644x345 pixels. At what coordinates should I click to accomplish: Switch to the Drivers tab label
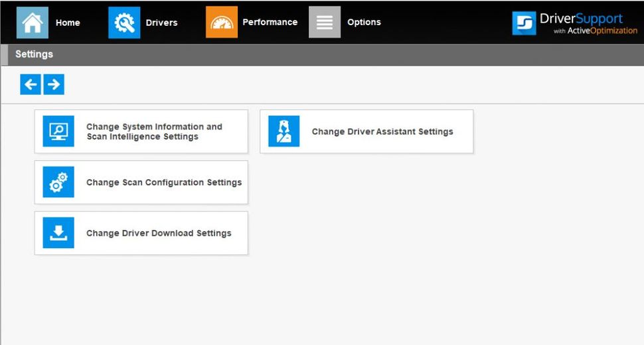click(x=161, y=23)
